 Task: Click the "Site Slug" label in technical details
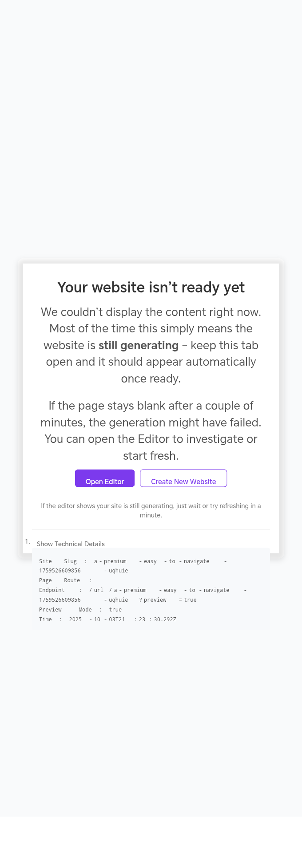point(58,561)
